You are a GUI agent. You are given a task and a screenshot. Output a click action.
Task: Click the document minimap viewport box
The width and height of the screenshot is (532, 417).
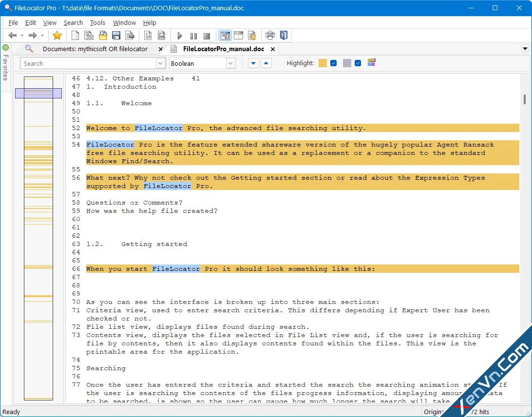click(38, 94)
